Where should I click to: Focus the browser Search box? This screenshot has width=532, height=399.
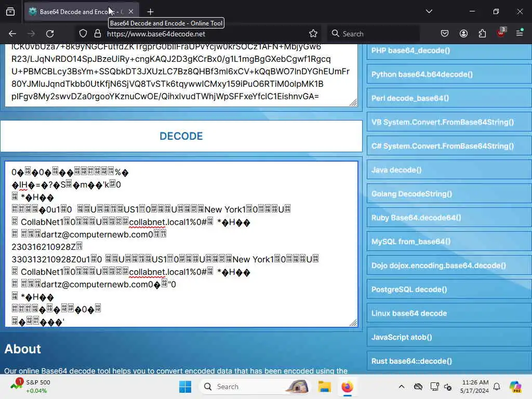point(373,34)
